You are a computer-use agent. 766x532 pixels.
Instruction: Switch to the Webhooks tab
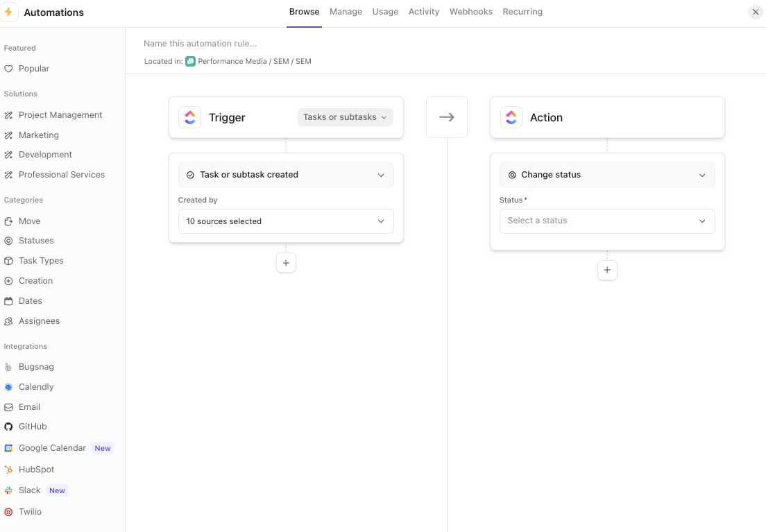tap(470, 11)
